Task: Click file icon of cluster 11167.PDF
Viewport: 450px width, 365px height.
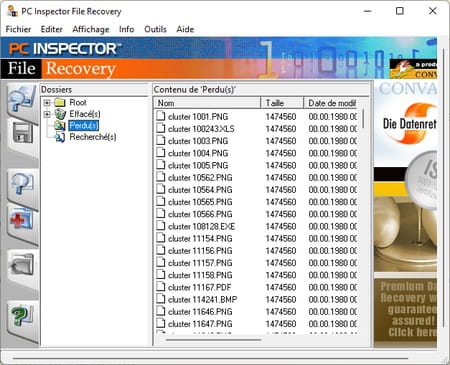Action: (161, 287)
